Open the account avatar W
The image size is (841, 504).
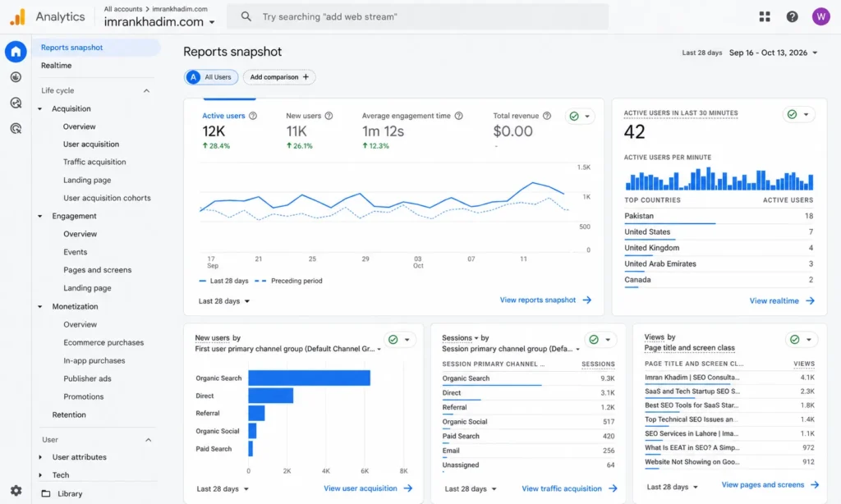click(x=820, y=16)
